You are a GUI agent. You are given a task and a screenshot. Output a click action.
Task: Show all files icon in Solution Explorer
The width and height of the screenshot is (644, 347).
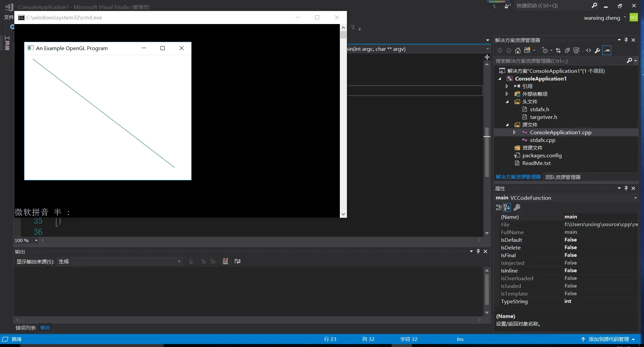[x=576, y=50]
